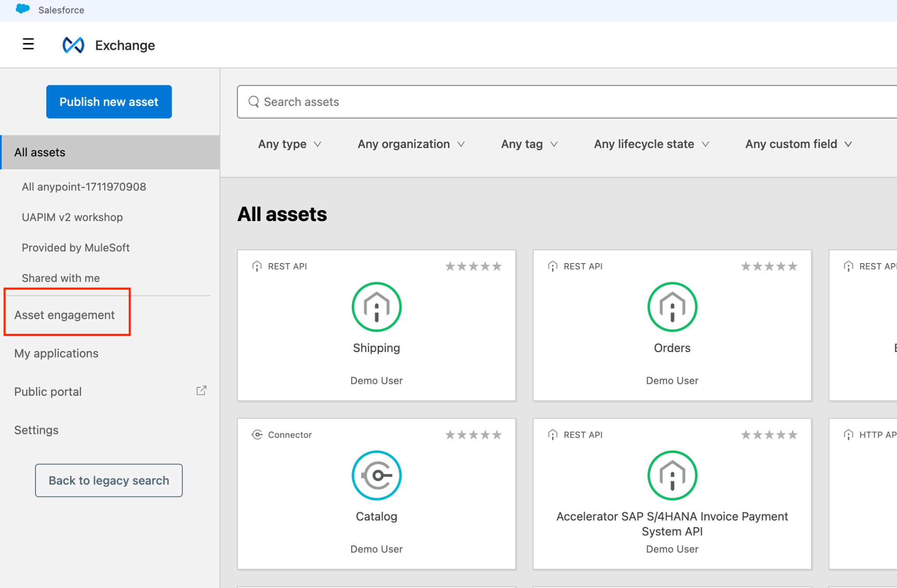
Task: Click the MuleSoft Exchange logo icon
Action: 73,45
